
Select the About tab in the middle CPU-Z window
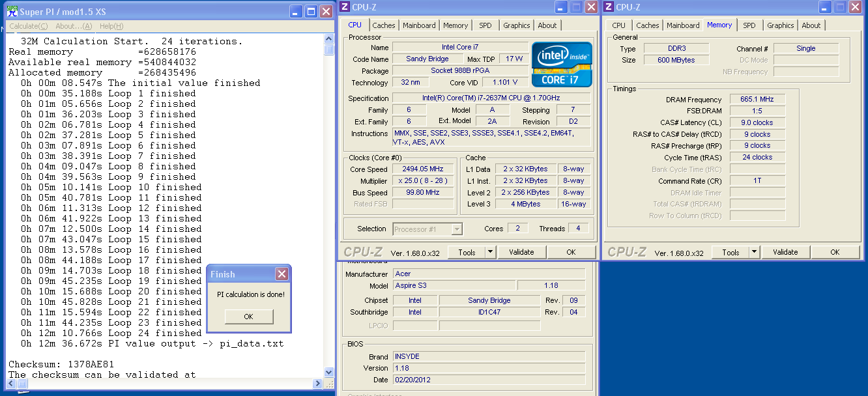click(x=547, y=25)
